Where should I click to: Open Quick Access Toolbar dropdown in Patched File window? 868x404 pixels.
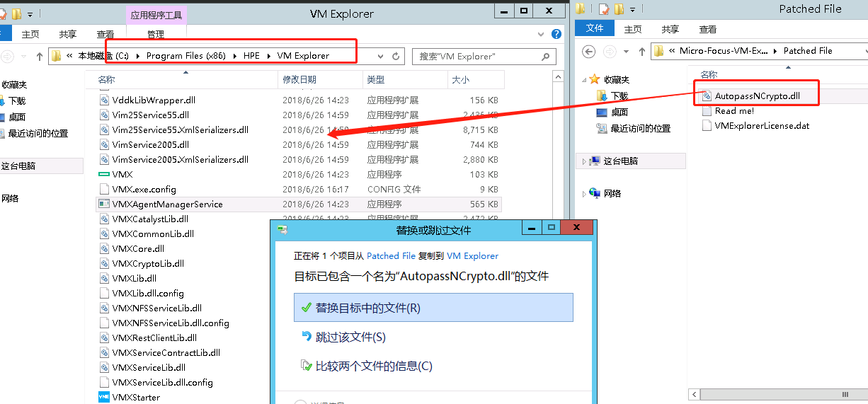[633, 9]
